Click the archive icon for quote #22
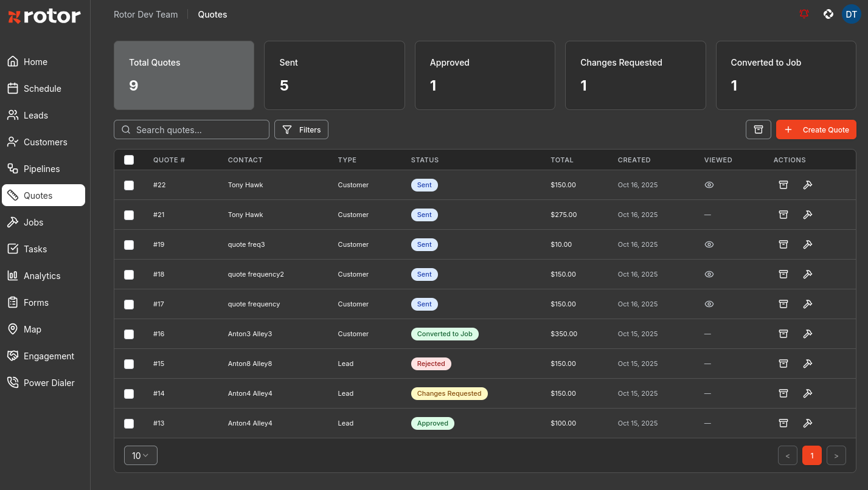Viewport: 868px width, 490px height. point(783,185)
